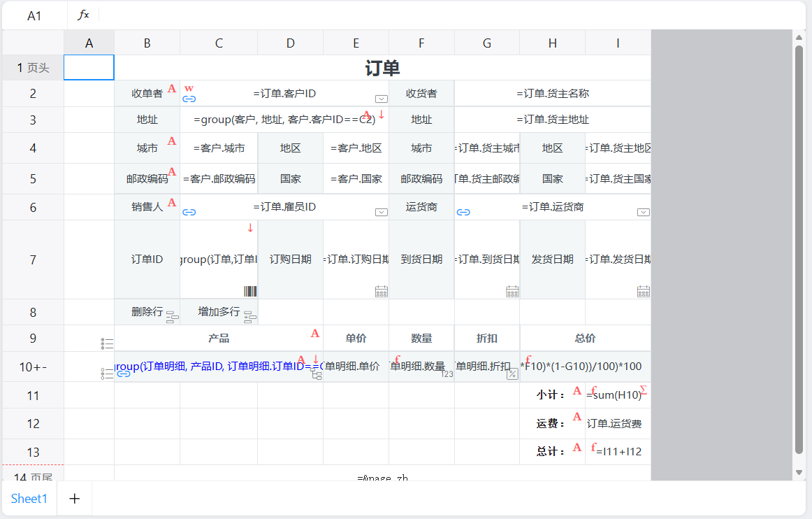Select the =订单.货主地址 cell
This screenshot has height=519, width=812.
553,120
